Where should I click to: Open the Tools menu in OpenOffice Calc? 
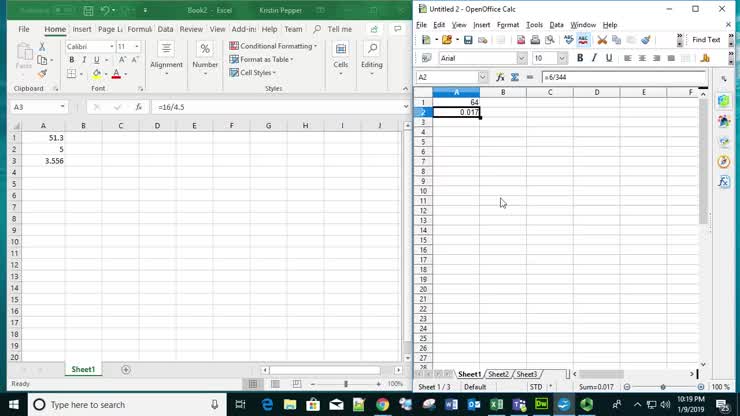pos(534,25)
